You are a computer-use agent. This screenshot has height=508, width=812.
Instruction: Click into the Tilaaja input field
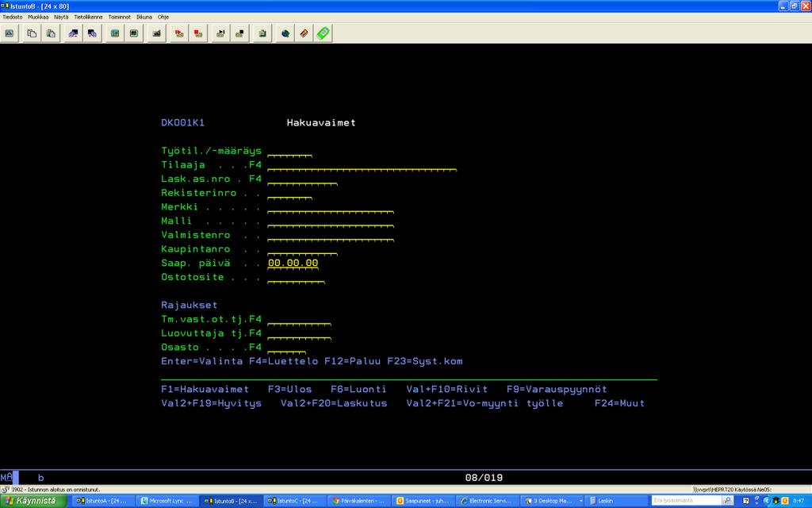[x=362, y=165]
